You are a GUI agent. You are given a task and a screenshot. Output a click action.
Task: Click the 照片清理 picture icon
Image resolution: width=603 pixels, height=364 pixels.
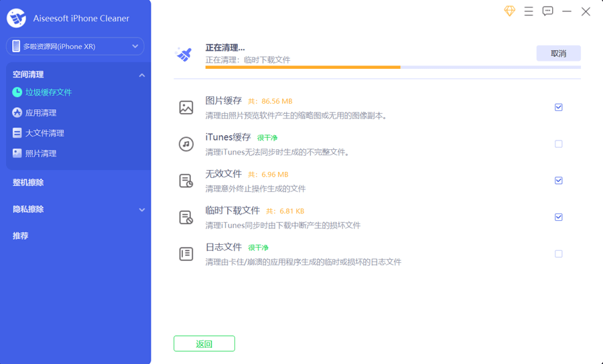17,153
